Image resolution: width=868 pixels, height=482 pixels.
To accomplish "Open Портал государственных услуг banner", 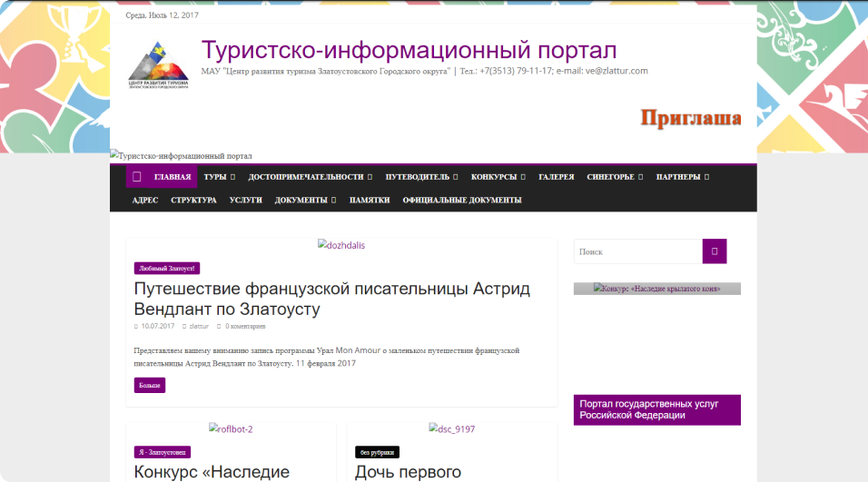I will coord(656,409).
